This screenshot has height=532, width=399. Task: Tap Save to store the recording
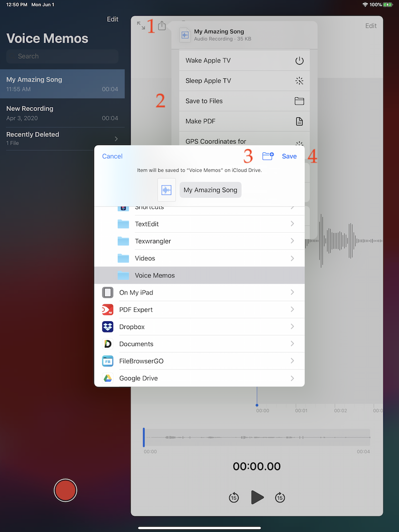[x=289, y=156]
